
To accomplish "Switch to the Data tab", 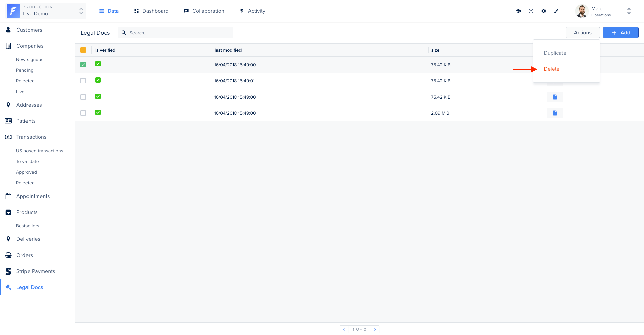I will [109, 11].
